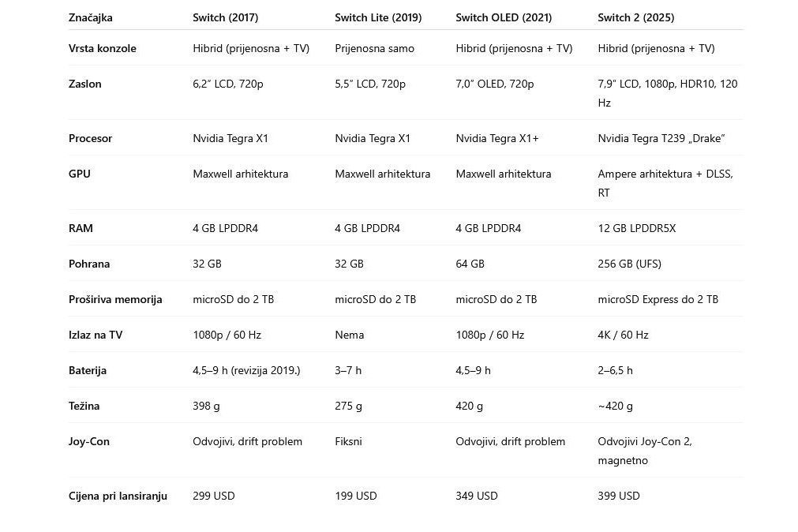Select the "275 g" weight cell

[348, 406]
